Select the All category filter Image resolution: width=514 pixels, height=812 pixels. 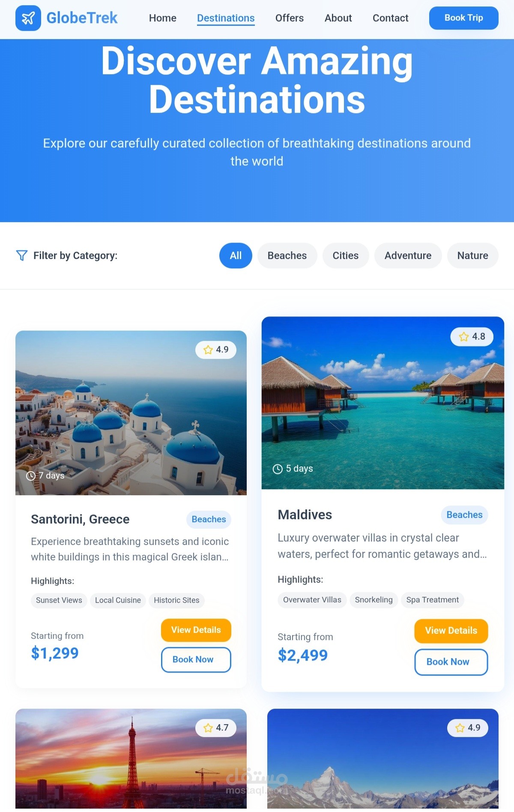coord(236,256)
